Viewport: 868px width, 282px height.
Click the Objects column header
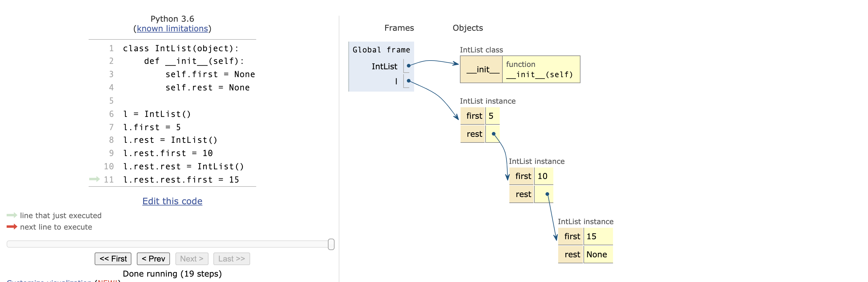pos(467,28)
